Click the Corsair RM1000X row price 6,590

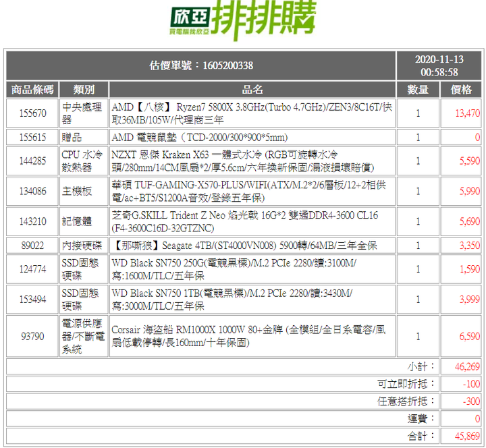tap(470, 337)
